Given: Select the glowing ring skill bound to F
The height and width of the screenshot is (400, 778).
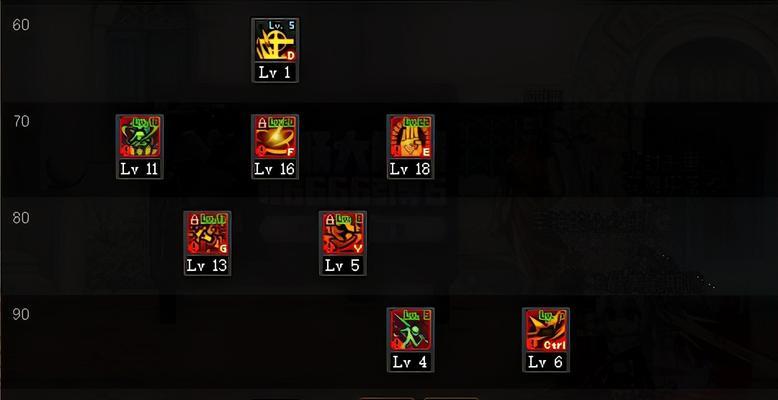Looking at the screenshot, I should tap(275, 137).
